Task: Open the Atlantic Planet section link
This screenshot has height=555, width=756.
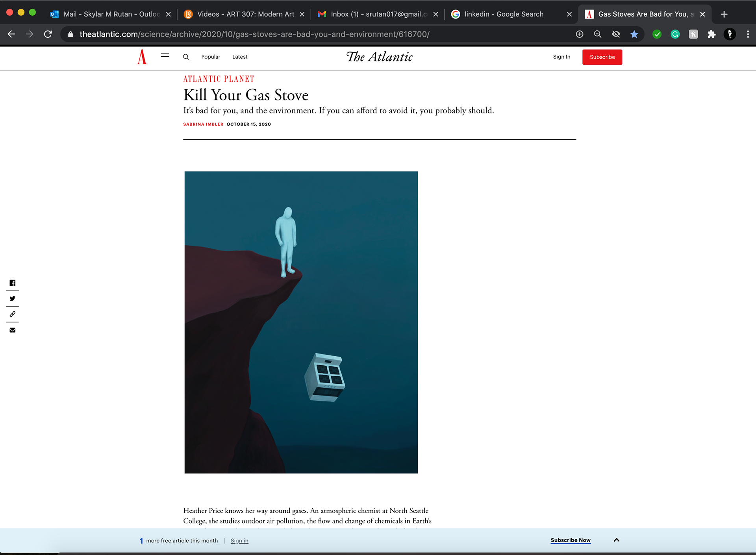Action: pyautogui.click(x=219, y=79)
